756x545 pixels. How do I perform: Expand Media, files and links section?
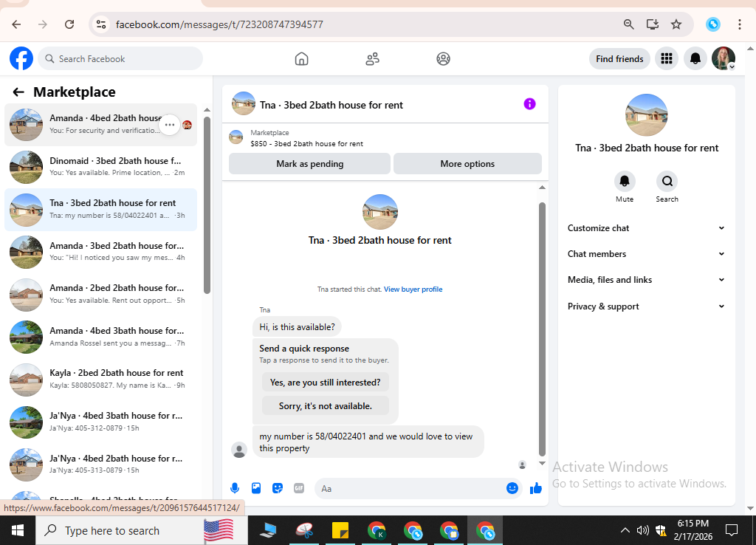(646, 280)
